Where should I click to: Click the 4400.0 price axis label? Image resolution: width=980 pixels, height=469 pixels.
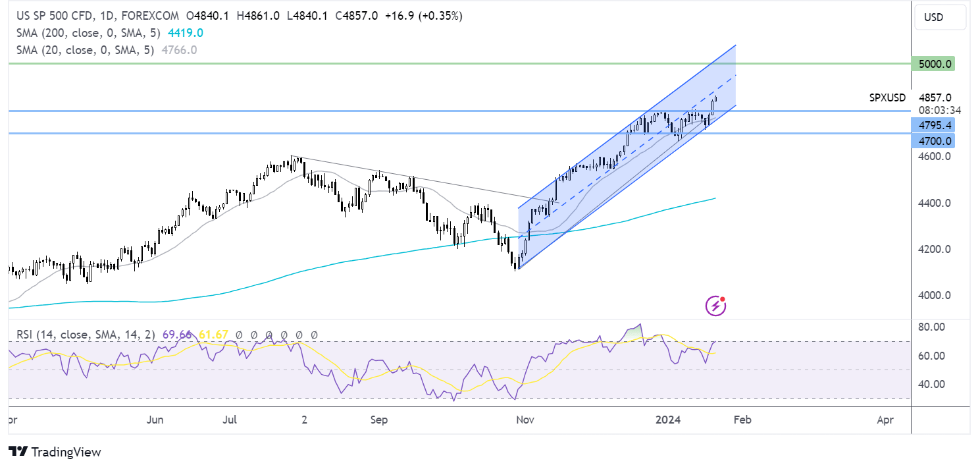coord(935,203)
